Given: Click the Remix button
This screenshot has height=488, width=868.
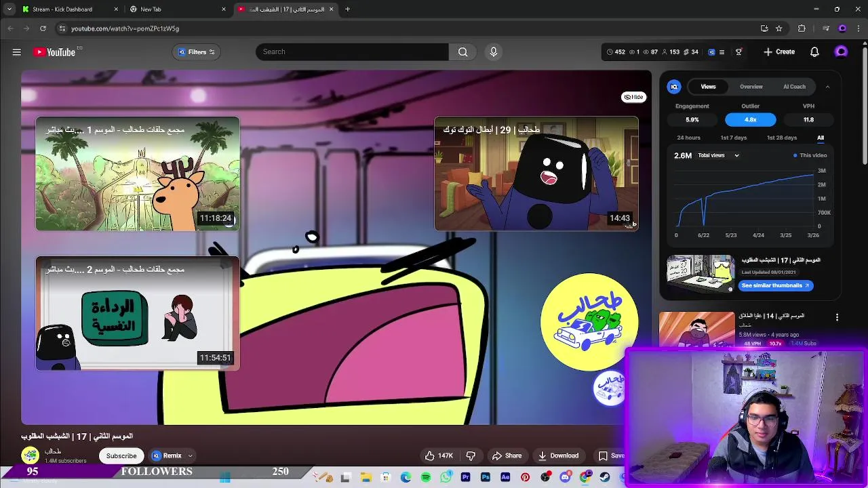Looking at the screenshot, I should [x=167, y=456].
